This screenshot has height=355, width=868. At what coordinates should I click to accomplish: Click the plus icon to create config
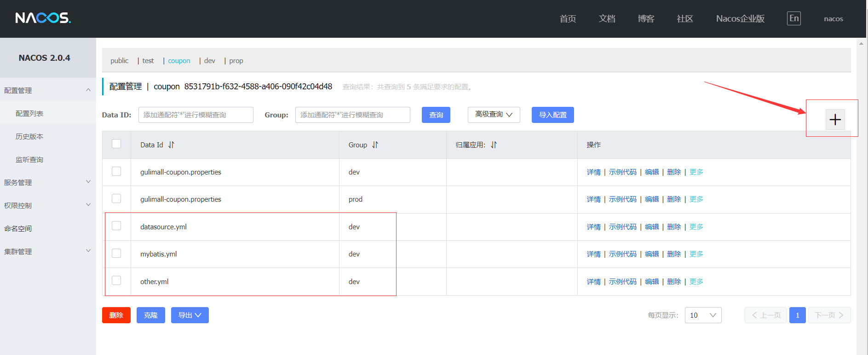tap(835, 120)
